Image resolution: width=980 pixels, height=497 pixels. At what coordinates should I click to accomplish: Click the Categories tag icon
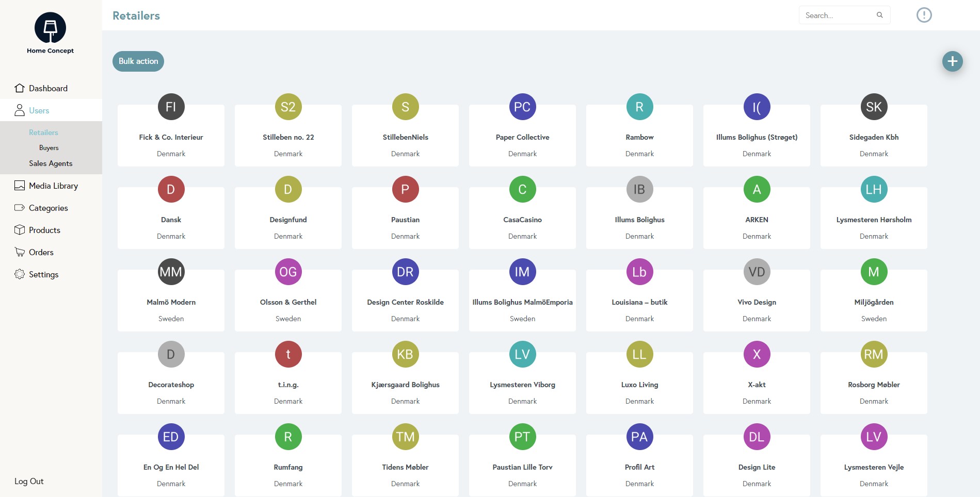[20, 208]
